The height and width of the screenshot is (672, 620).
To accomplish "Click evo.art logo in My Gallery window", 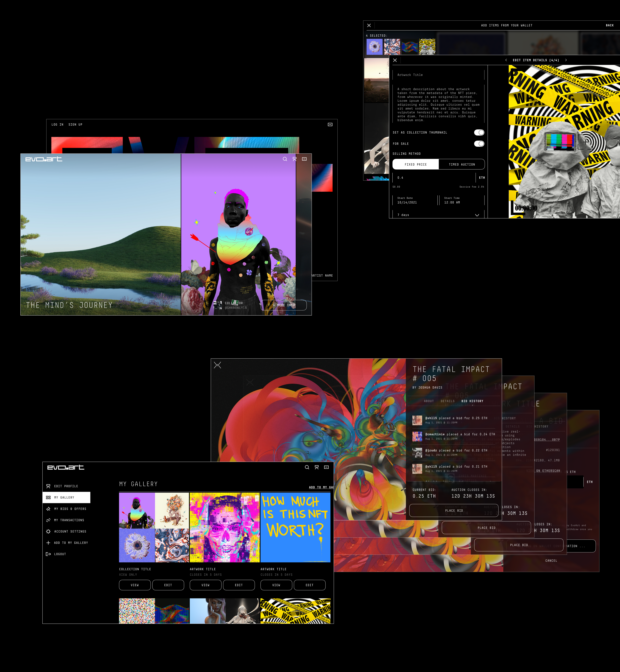I will point(66,467).
